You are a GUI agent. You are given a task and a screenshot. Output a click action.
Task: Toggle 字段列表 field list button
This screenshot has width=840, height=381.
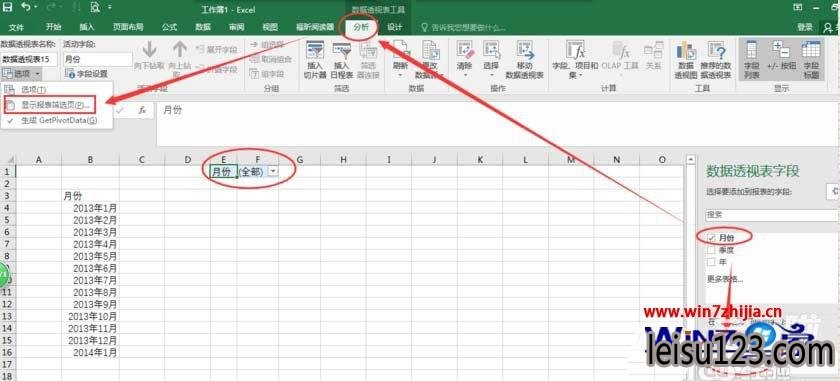click(x=752, y=59)
